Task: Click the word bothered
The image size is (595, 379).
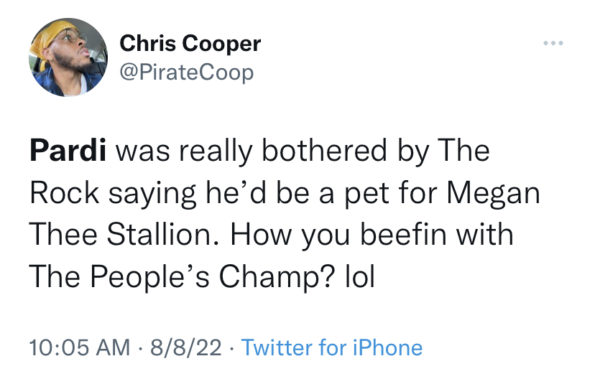Action: coord(326,151)
